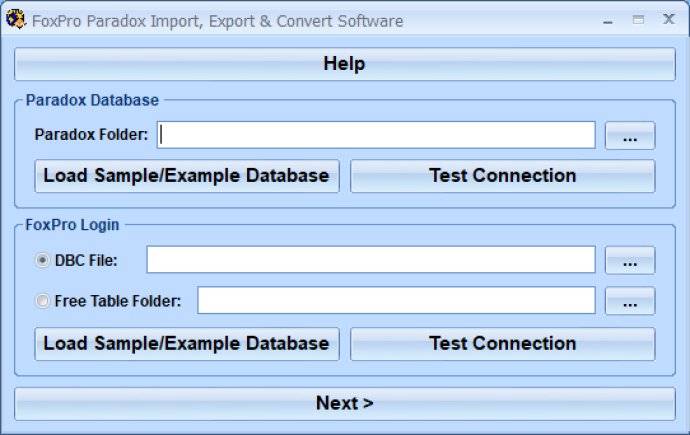The image size is (690, 435).
Task: Click the application icon in the title bar
Action: (16, 20)
